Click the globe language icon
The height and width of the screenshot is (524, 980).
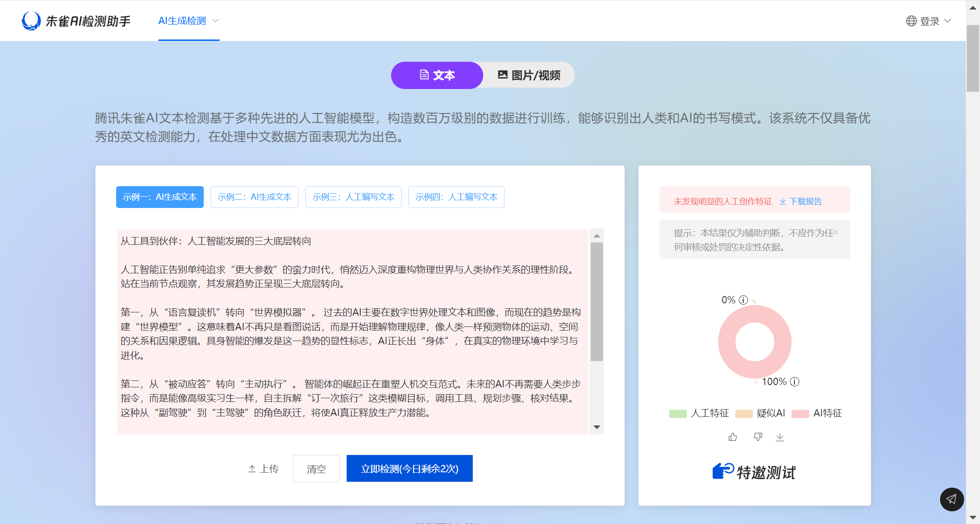point(911,21)
